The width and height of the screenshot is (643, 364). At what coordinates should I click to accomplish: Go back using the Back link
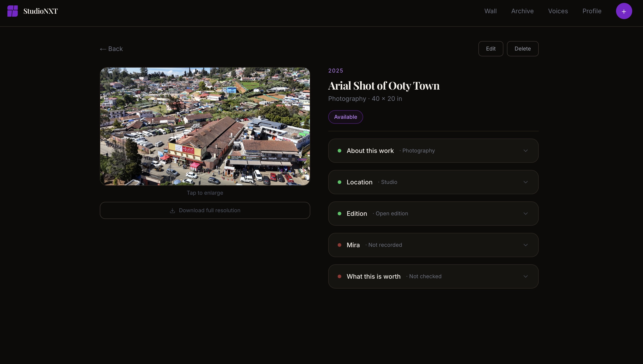pos(111,49)
